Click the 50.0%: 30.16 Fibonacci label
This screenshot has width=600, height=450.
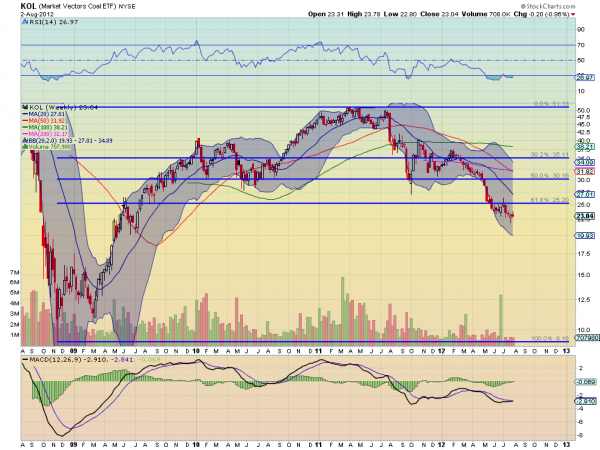click(x=550, y=176)
